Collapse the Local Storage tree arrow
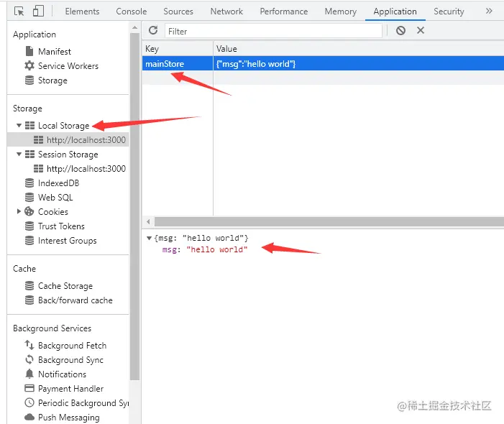The height and width of the screenshot is (424, 504). [x=19, y=125]
